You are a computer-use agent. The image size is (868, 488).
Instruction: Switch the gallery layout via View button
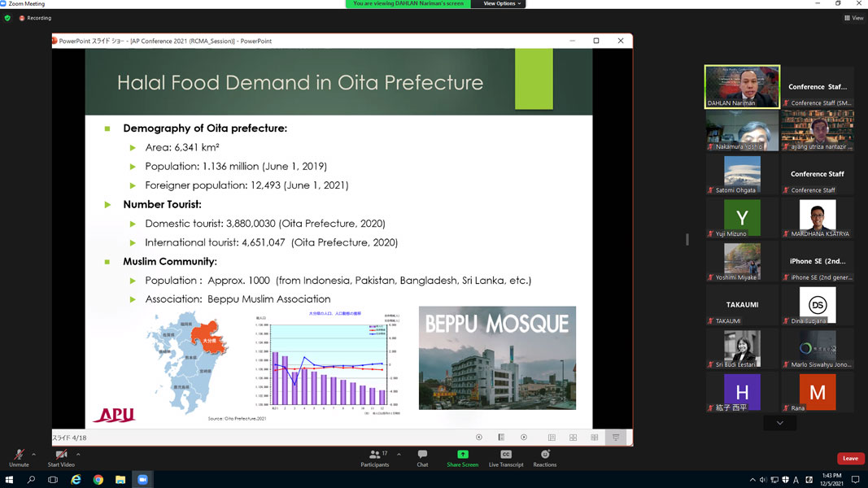click(x=853, y=18)
